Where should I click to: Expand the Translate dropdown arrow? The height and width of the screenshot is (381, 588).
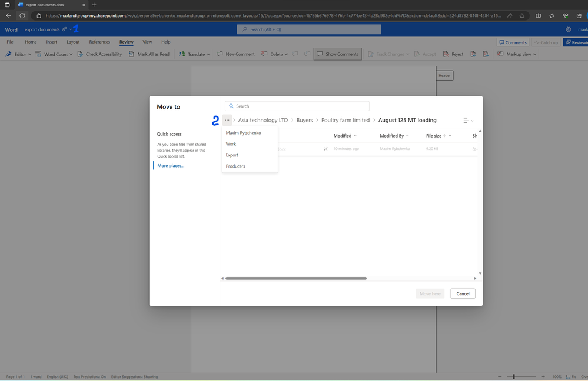pos(208,54)
